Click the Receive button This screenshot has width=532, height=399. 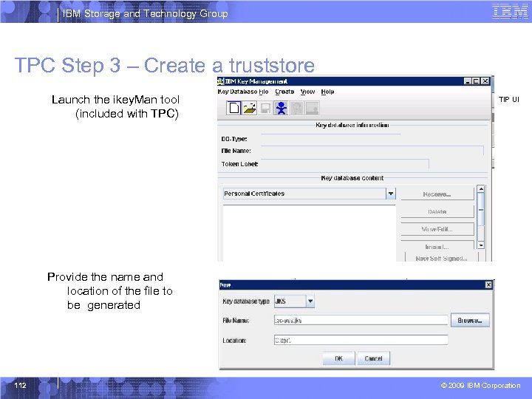click(x=437, y=194)
